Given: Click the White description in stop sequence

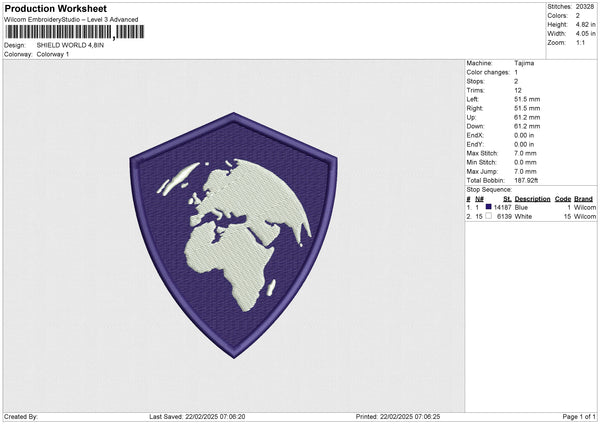Looking at the screenshot, I should [523, 217].
